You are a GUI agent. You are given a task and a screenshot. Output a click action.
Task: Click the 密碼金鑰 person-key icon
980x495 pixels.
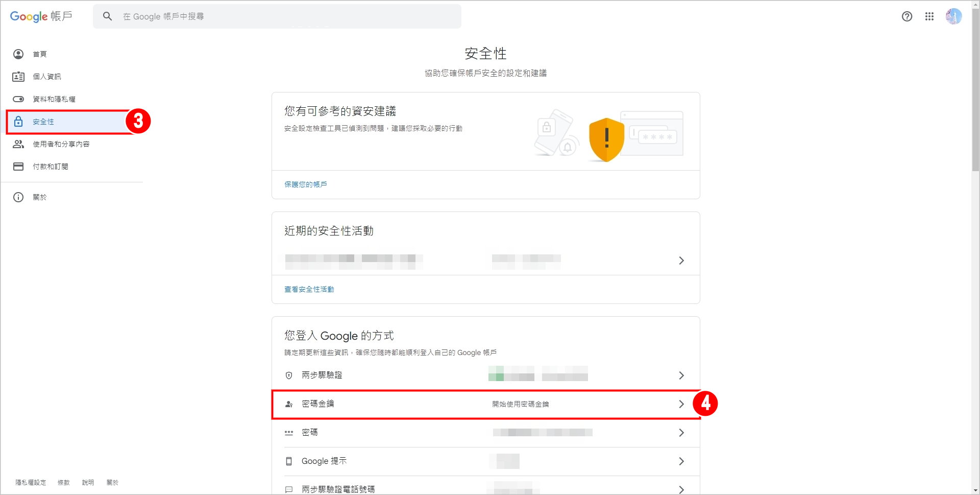(289, 404)
